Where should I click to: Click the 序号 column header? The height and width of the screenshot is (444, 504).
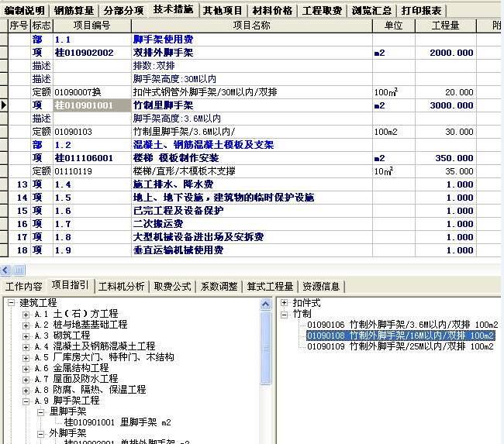19,26
